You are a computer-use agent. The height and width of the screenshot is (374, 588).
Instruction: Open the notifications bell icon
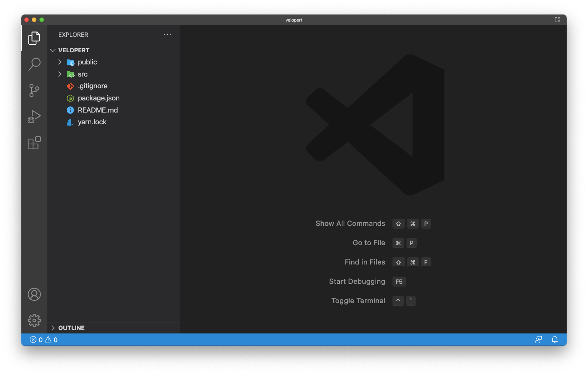555,340
